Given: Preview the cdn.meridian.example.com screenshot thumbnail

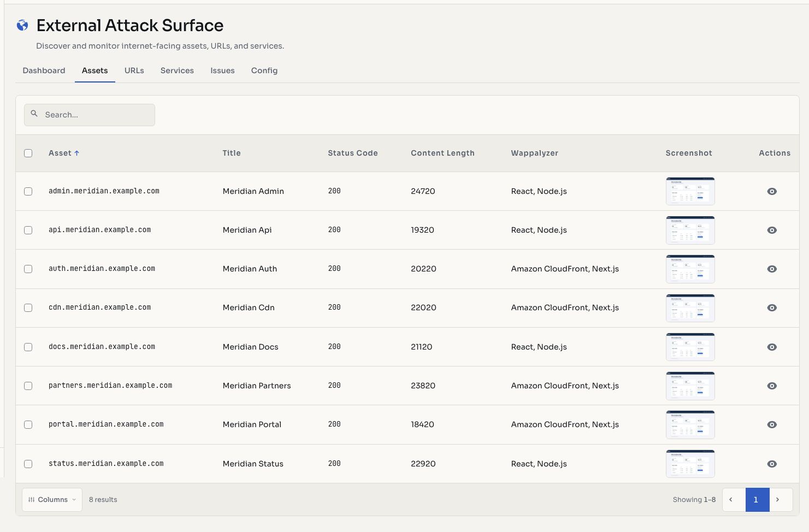Looking at the screenshot, I should click(690, 308).
